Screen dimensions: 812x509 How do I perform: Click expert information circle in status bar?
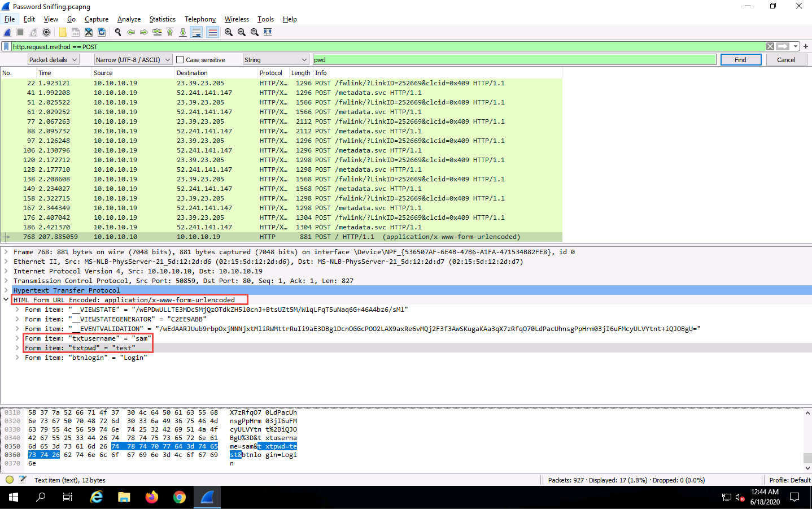(10, 480)
